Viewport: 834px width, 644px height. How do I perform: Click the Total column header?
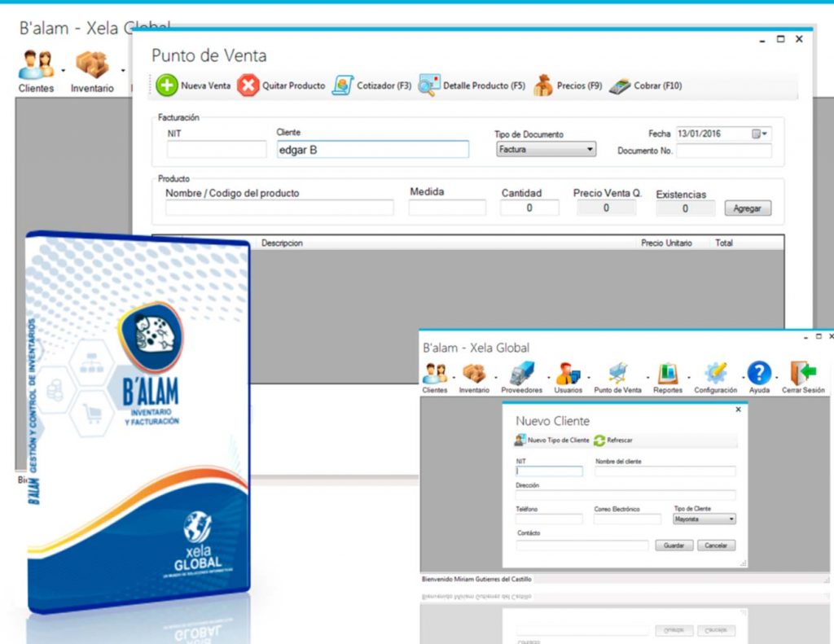tap(724, 243)
